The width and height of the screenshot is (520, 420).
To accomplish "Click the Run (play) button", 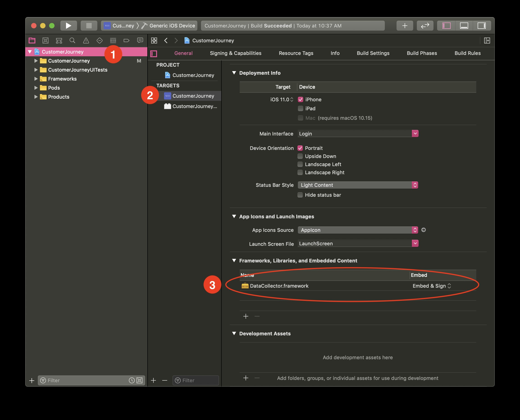I will click(x=68, y=26).
